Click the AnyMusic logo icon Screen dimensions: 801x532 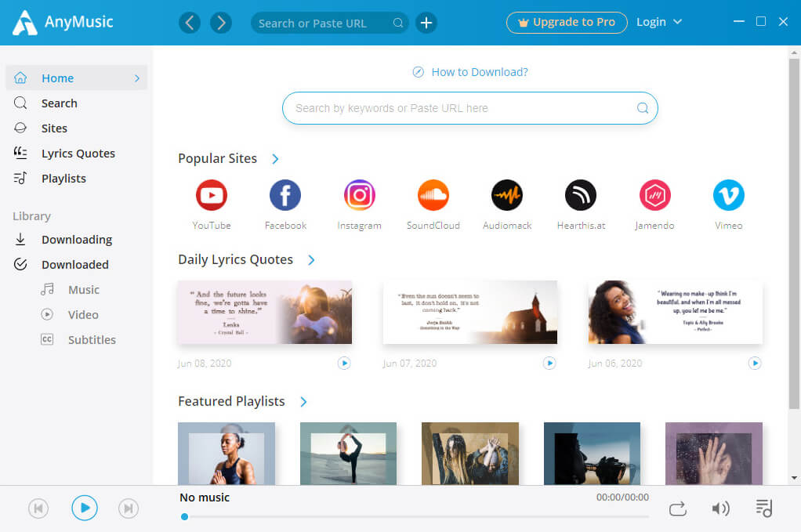(x=24, y=23)
